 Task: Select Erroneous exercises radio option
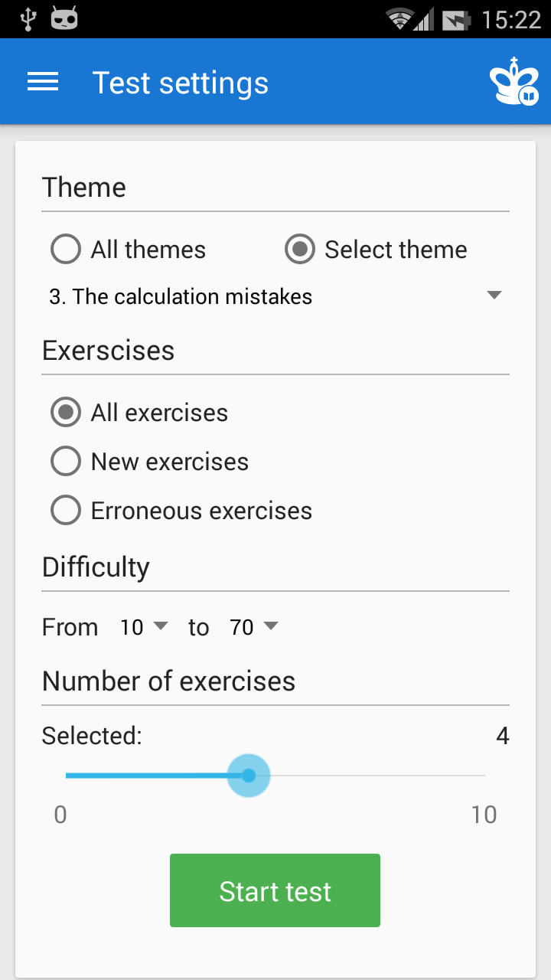[x=181, y=511]
